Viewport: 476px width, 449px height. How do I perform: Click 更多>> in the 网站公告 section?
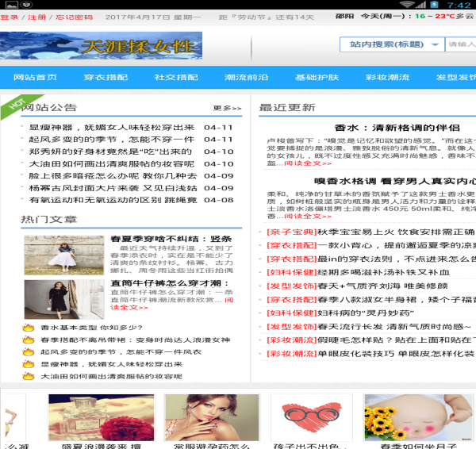click(227, 108)
